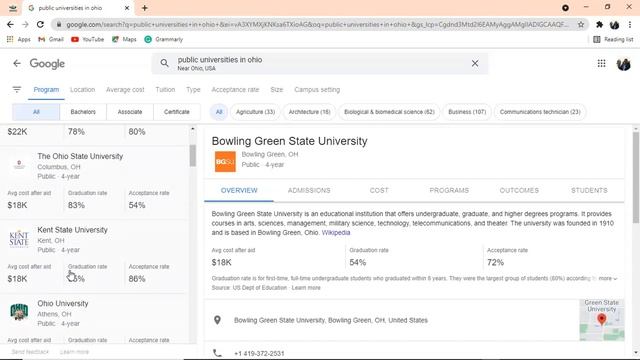Select the Architecture (16) chip
Image resolution: width=640 pixels, height=360 pixels.
coord(309,112)
